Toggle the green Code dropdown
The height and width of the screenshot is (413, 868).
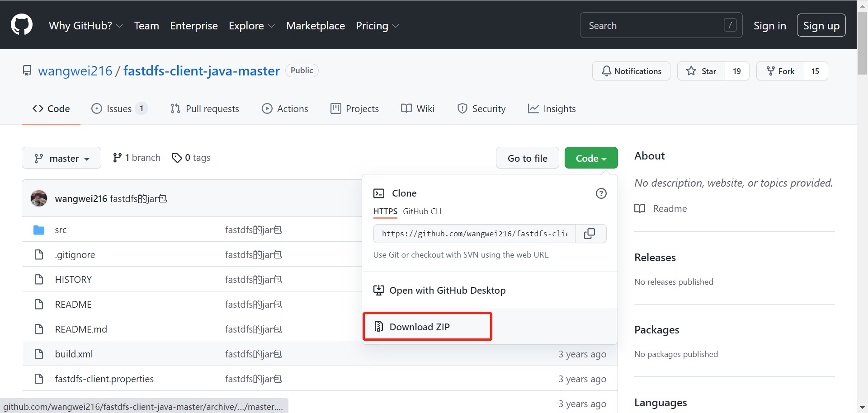[x=591, y=158]
